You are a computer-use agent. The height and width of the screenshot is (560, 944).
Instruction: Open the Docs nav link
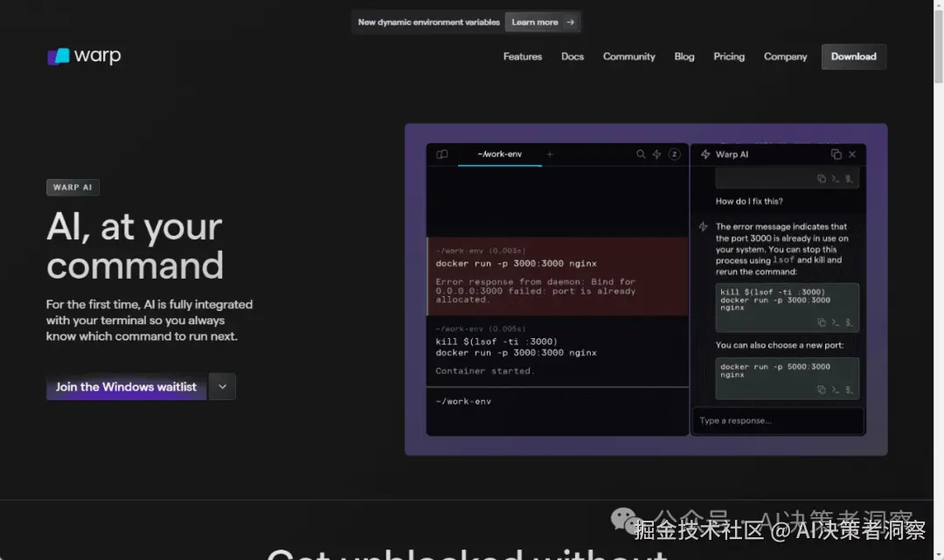tap(573, 57)
